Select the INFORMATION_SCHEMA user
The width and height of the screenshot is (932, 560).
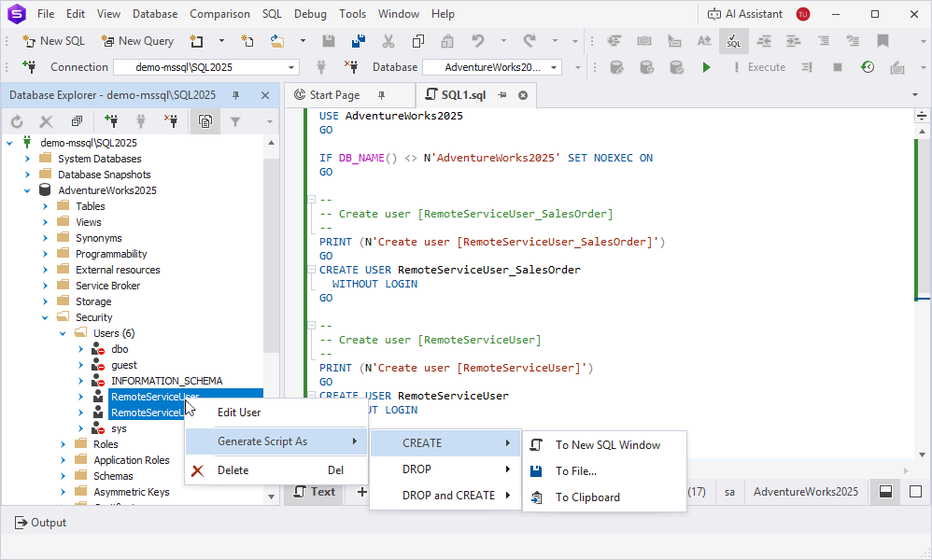166,381
